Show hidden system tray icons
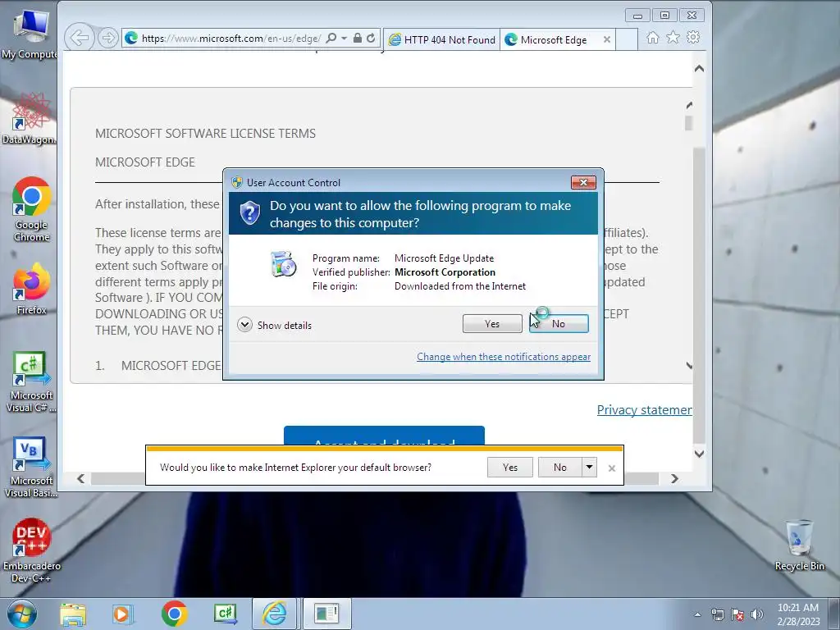 (x=697, y=614)
